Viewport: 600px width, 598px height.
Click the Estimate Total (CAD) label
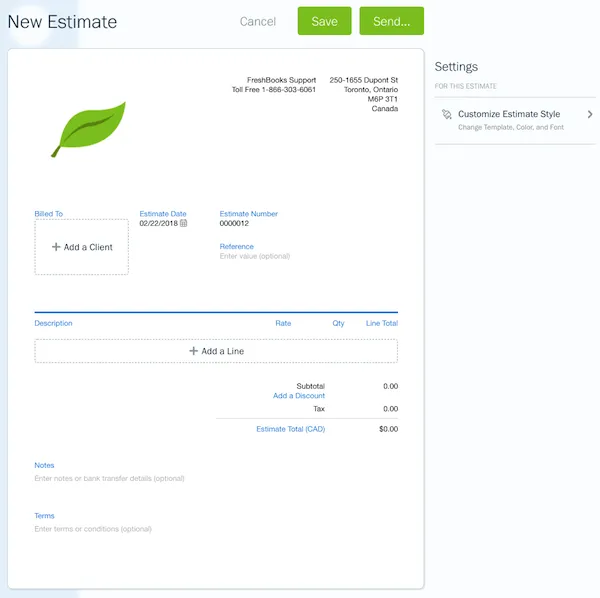290,429
